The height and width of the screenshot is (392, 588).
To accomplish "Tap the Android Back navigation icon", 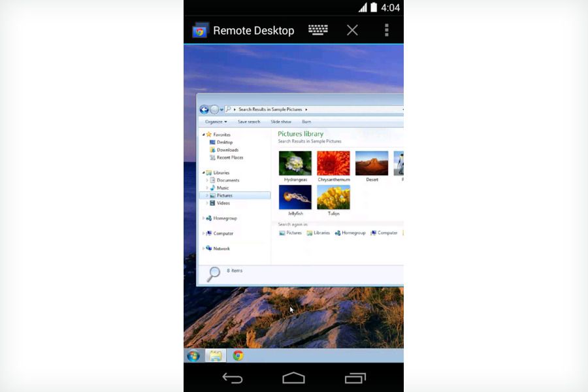I will tap(233, 378).
